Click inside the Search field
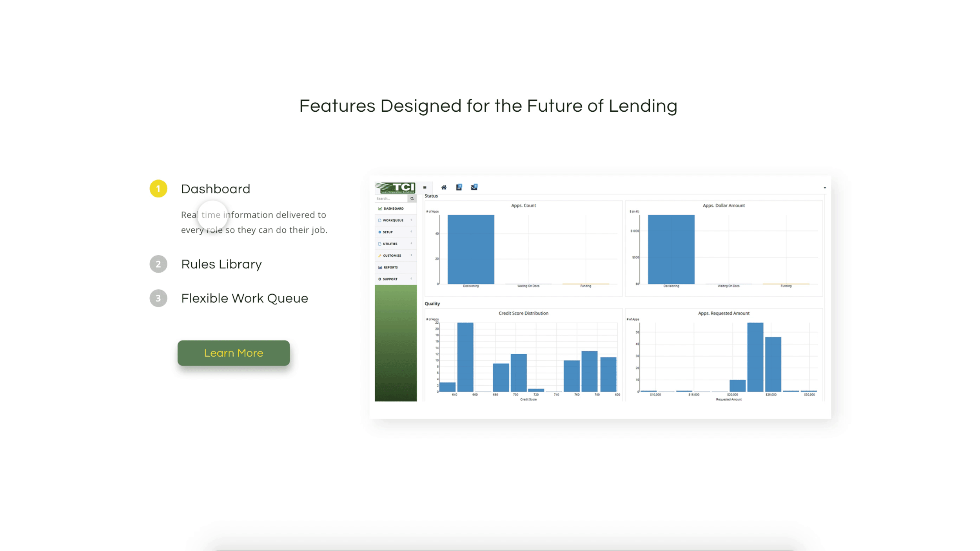Image resolution: width=980 pixels, height=551 pixels. [x=391, y=198]
